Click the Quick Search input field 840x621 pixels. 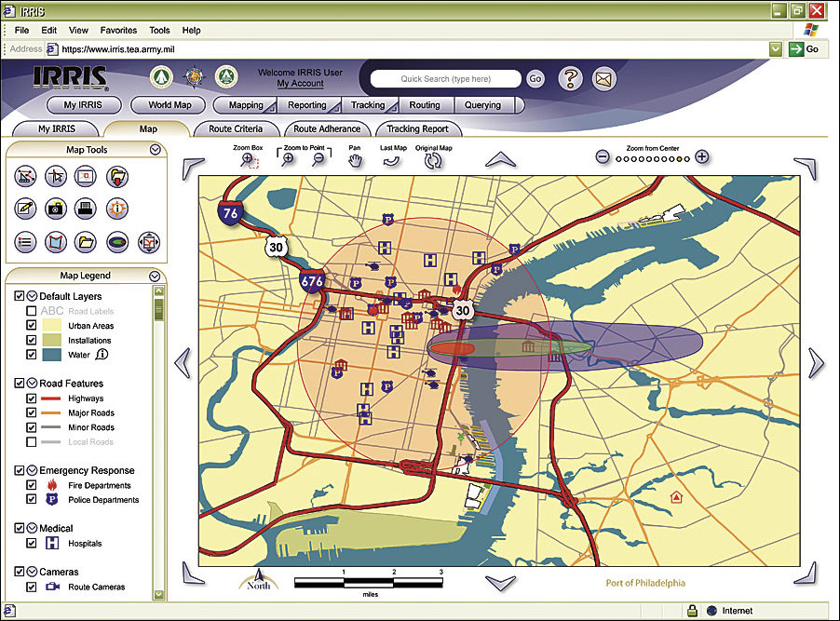click(x=446, y=79)
